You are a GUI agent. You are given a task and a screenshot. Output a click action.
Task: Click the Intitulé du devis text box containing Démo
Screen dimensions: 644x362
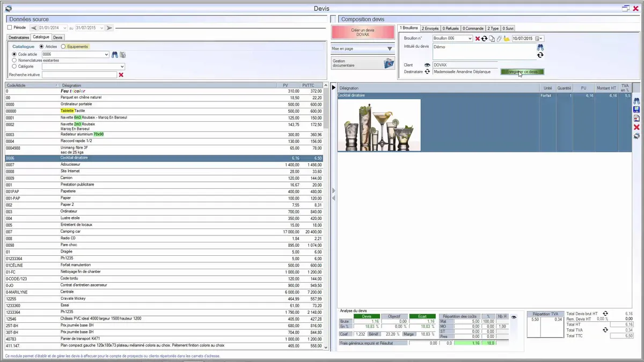[x=484, y=51]
